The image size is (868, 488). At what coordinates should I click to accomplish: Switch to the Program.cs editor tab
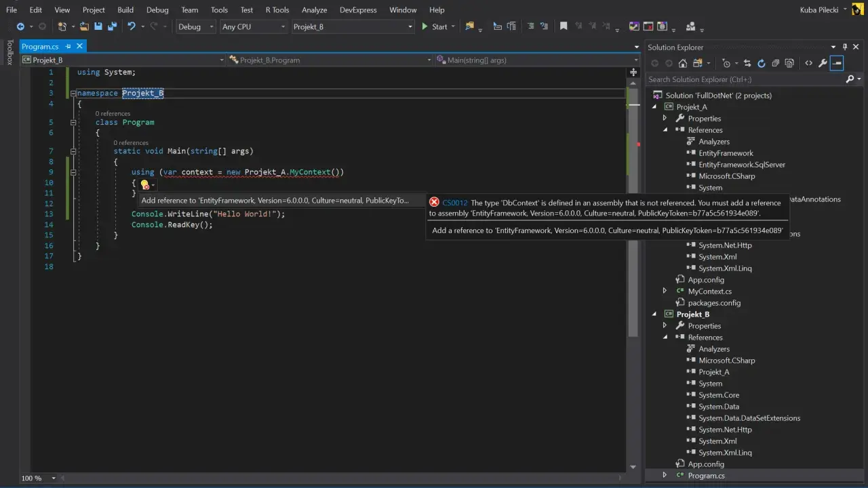tap(40, 46)
